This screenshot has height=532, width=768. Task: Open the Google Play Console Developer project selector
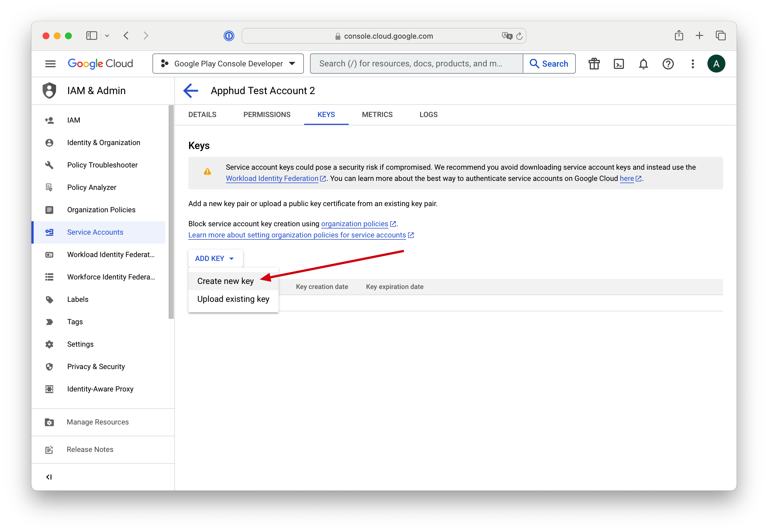click(228, 63)
